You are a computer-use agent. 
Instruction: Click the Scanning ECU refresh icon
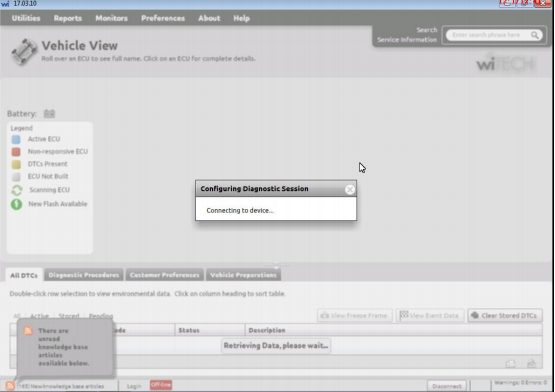tap(17, 190)
